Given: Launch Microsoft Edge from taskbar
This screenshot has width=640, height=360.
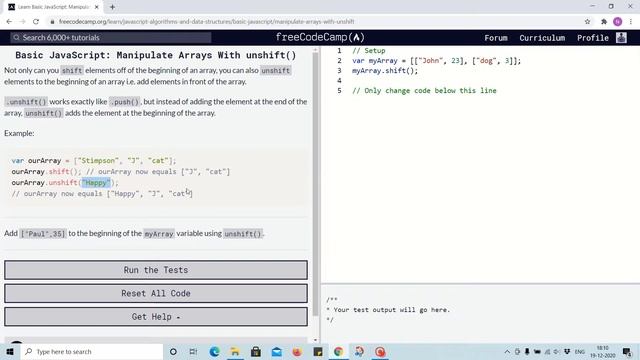Looking at the screenshot, I should [214, 351].
